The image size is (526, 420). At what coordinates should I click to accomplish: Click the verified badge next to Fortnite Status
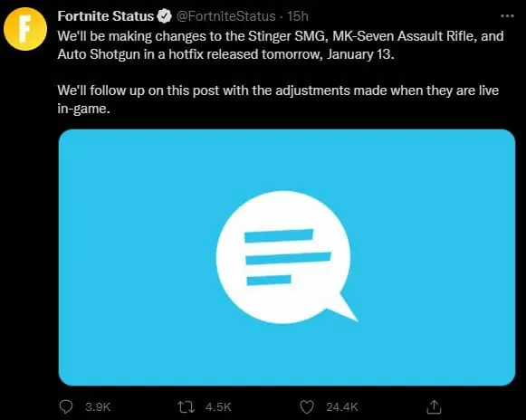pos(165,16)
